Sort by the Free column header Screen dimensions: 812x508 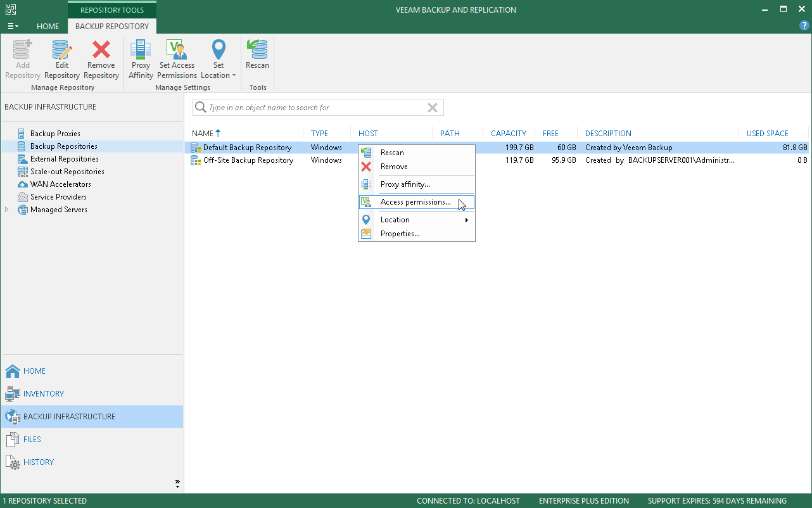pos(550,134)
